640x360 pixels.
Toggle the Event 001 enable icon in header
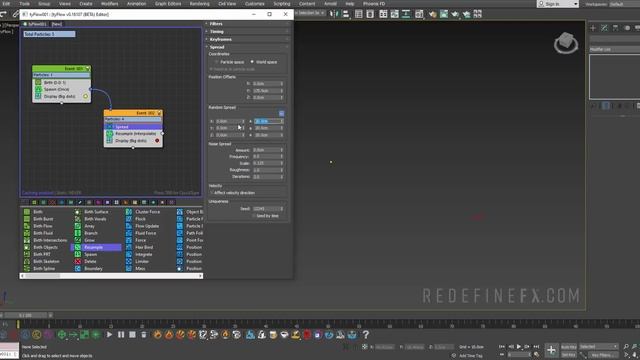(x=87, y=69)
